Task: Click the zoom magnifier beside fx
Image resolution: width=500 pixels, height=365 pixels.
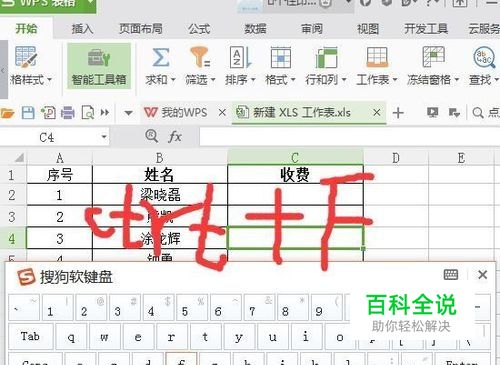Action: pos(152,136)
